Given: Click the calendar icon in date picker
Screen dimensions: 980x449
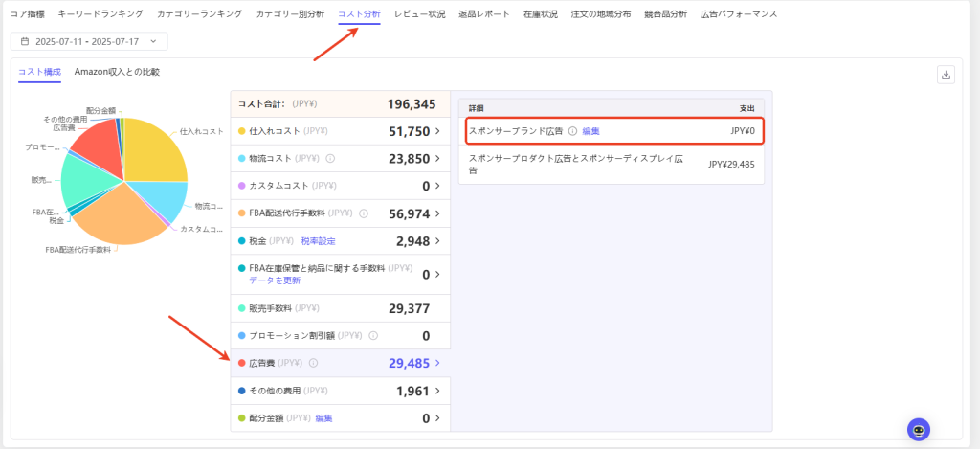Looking at the screenshot, I should [25, 42].
